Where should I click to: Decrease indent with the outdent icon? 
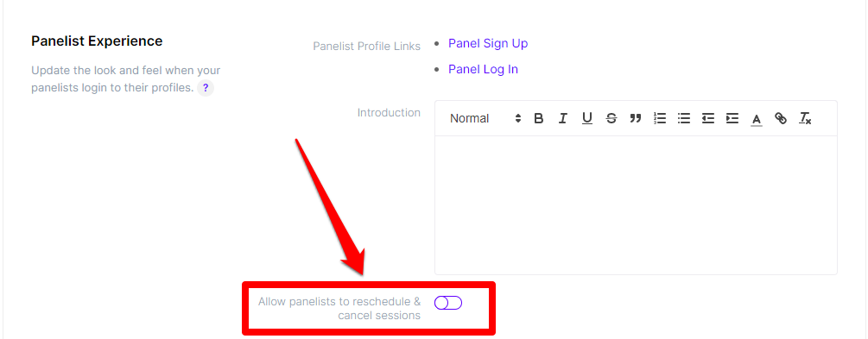(x=708, y=118)
